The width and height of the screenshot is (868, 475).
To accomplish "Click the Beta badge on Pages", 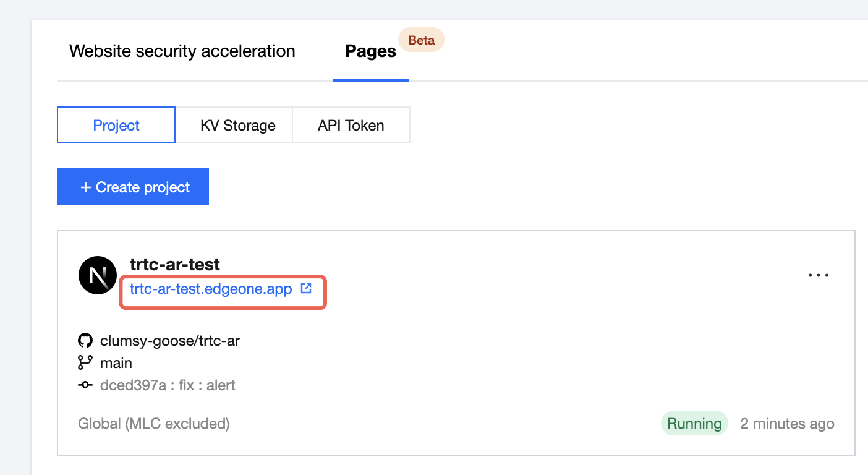I will tap(421, 40).
